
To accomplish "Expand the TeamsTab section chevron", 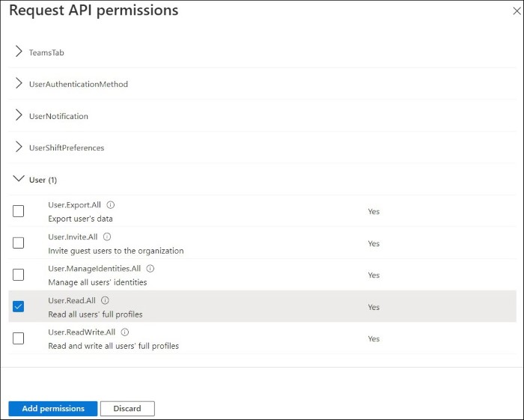I will coord(19,52).
